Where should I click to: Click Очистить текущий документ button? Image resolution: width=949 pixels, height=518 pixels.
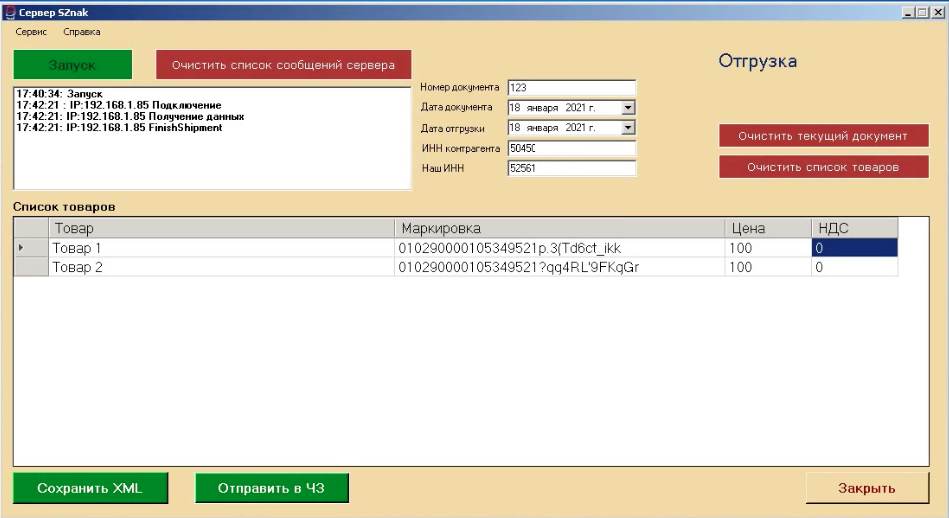[x=824, y=136]
